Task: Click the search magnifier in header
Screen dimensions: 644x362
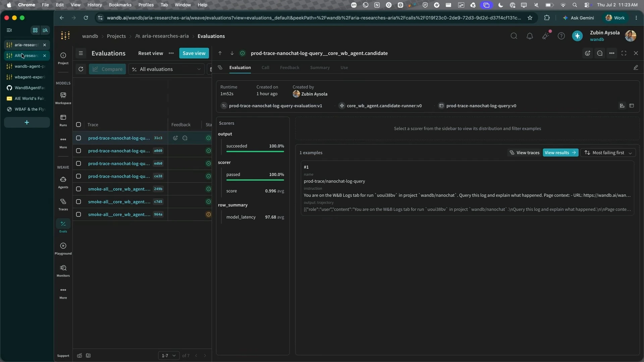Action: [514, 36]
